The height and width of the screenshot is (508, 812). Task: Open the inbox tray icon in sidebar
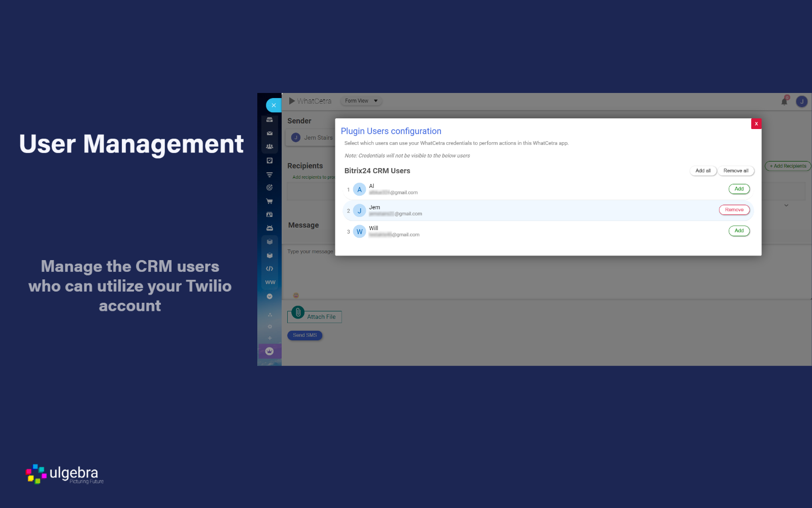[269, 120]
